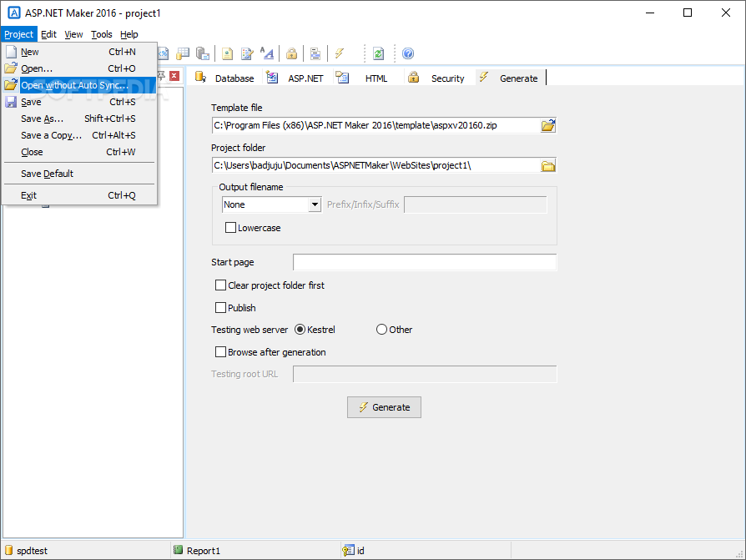Screen dimensions: 746x560
Task: Click the id field in status bar
Action: (x=354, y=551)
